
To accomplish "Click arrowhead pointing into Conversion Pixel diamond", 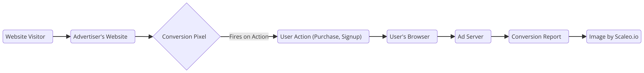I will (x=150, y=37).
